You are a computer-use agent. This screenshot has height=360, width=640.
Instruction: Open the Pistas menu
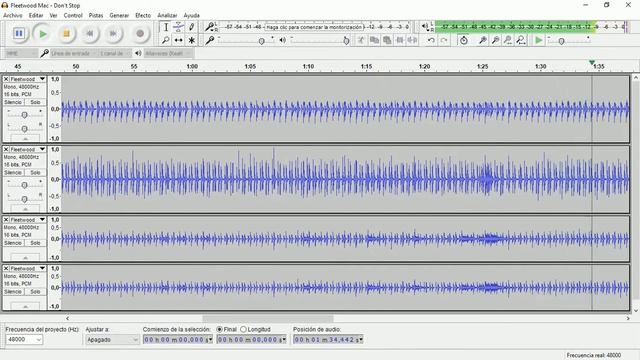(96, 15)
